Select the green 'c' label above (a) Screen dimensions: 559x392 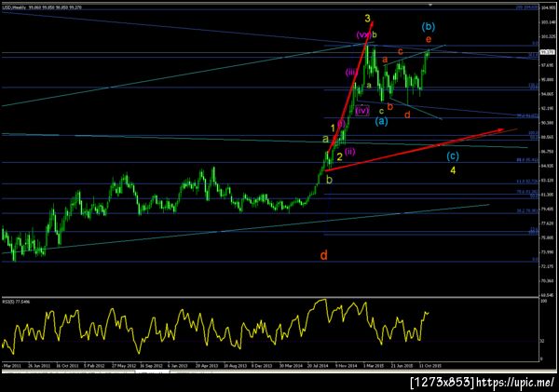(381, 111)
